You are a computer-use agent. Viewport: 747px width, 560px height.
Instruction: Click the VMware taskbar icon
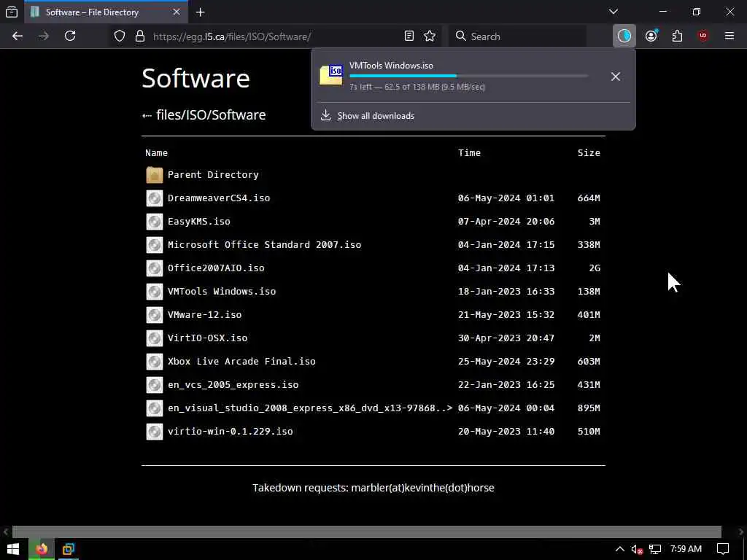click(x=68, y=549)
